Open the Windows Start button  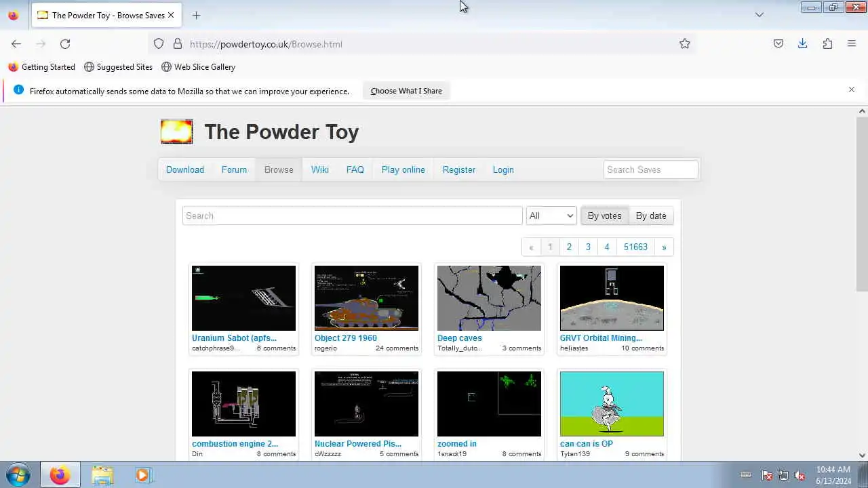coord(18,475)
